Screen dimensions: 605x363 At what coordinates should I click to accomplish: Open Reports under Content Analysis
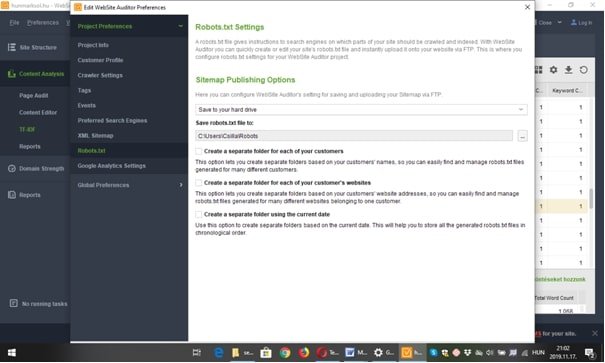click(30, 146)
